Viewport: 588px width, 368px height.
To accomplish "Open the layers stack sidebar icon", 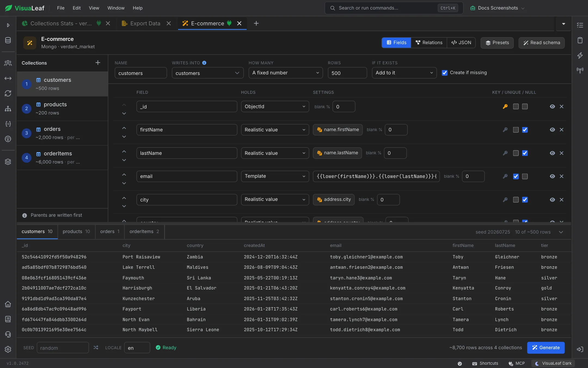I will [8, 162].
